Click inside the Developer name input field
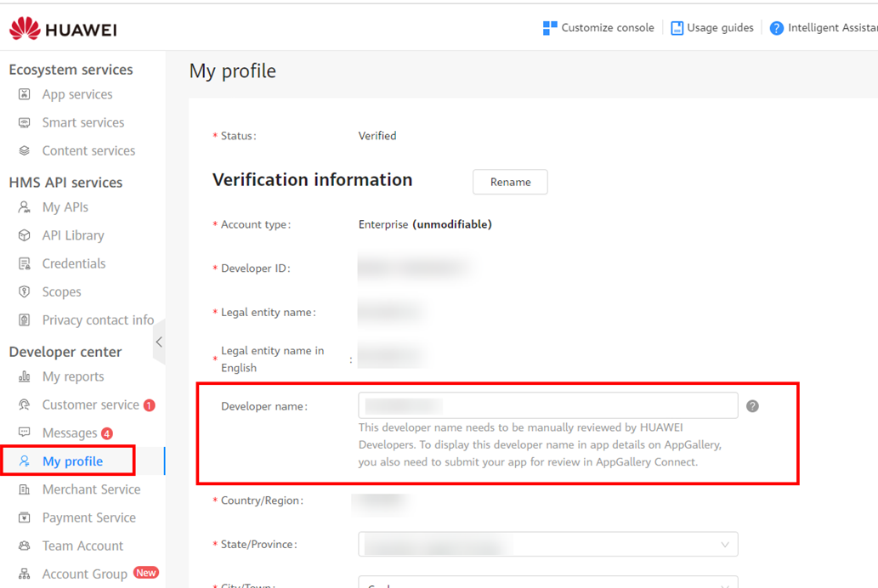This screenshot has width=878, height=588. click(x=547, y=405)
